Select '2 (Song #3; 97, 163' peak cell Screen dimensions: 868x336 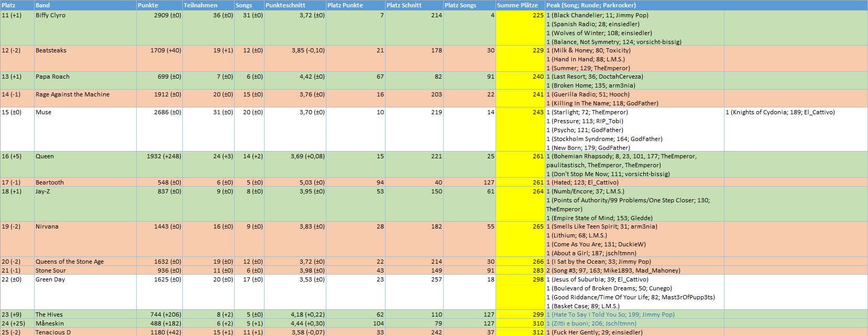pyautogui.click(x=634, y=270)
